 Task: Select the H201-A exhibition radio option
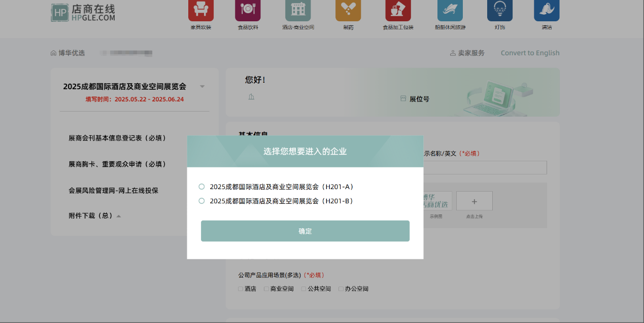202,187
